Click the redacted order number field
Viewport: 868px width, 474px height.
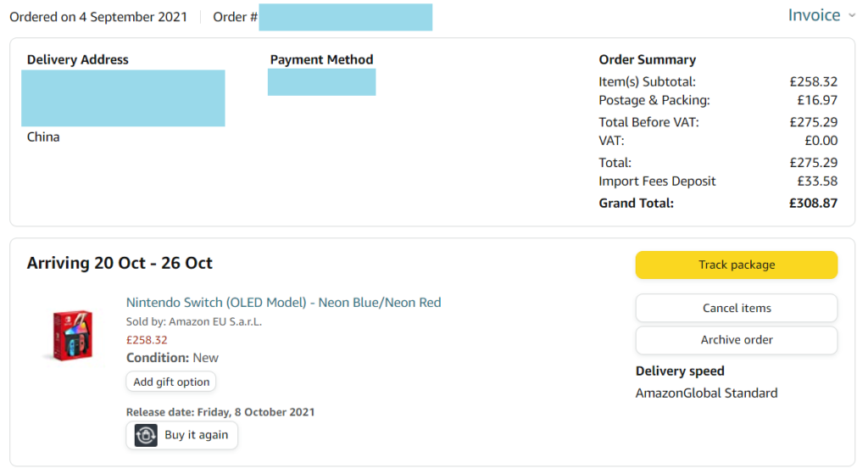pos(345,17)
